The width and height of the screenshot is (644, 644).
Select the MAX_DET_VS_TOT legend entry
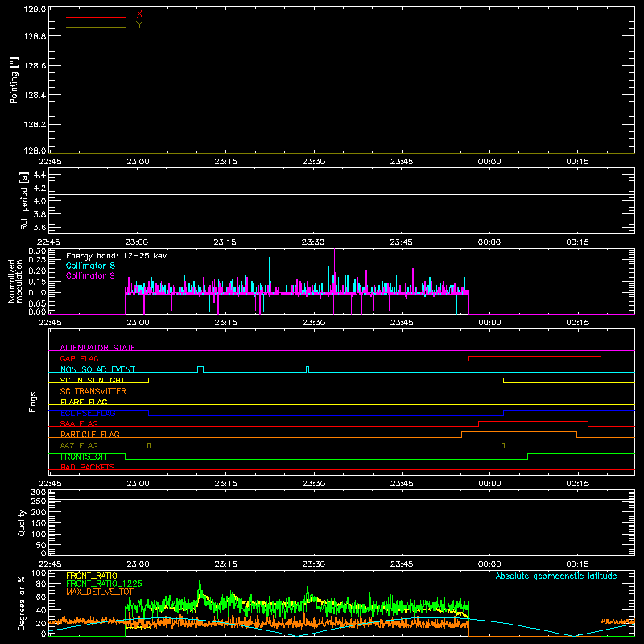pos(100,592)
